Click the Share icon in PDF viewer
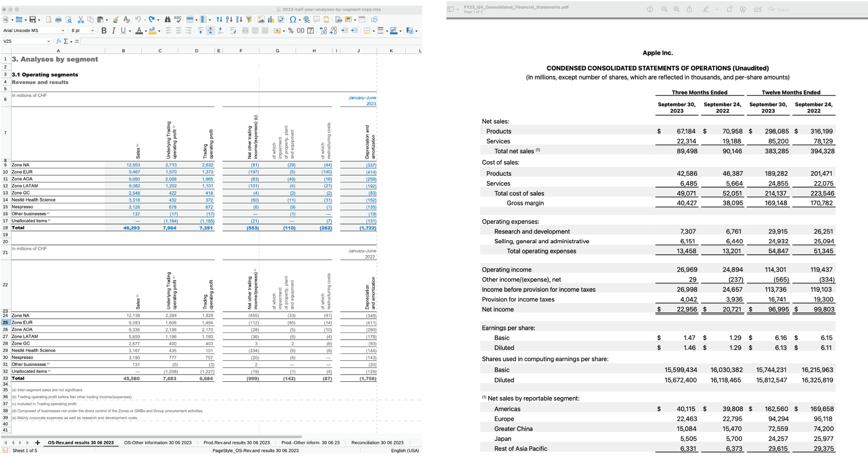This screenshot has width=868, height=457. tap(690, 9)
